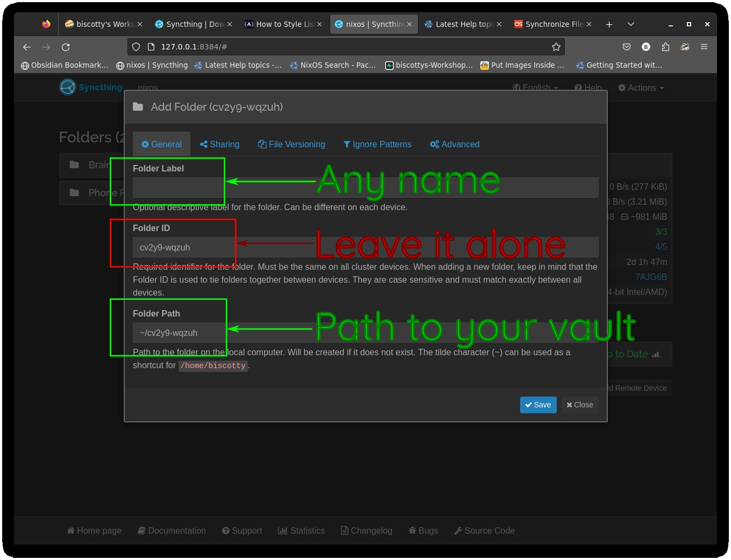Open the Ignore Patterns tab
Screen dimensions: 731x560
tap(378, 144)
